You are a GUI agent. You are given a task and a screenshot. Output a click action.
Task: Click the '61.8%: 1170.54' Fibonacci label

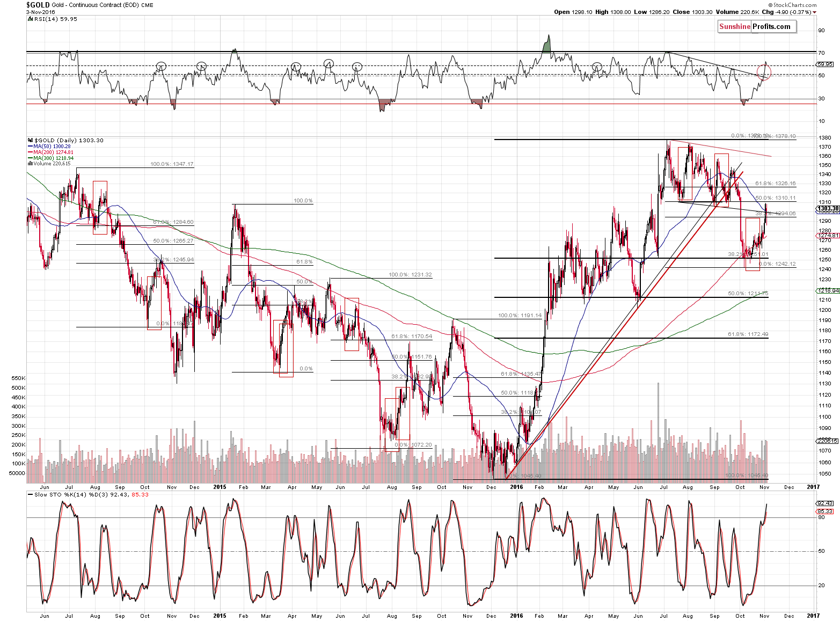pyautogui.click(x=412, y=337)
